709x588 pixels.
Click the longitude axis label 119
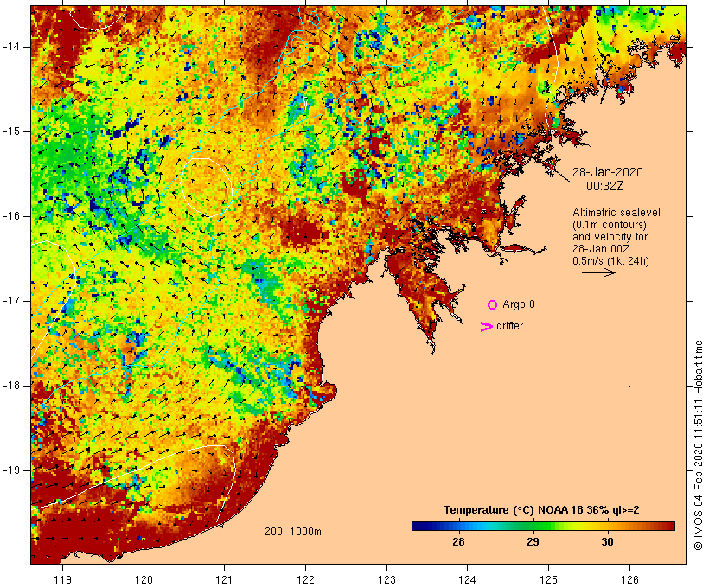pos(62,579)
